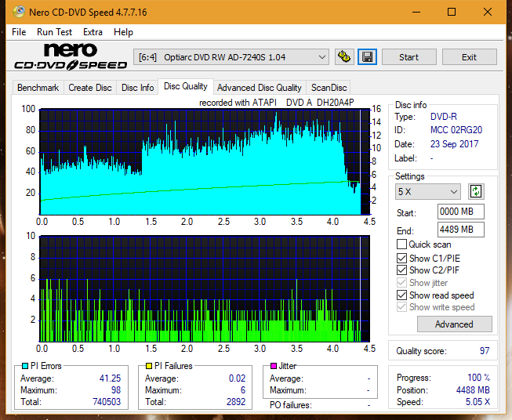Click the Nero application icon in title bar
Screen dimensions: 512x420
click(19, 12)
